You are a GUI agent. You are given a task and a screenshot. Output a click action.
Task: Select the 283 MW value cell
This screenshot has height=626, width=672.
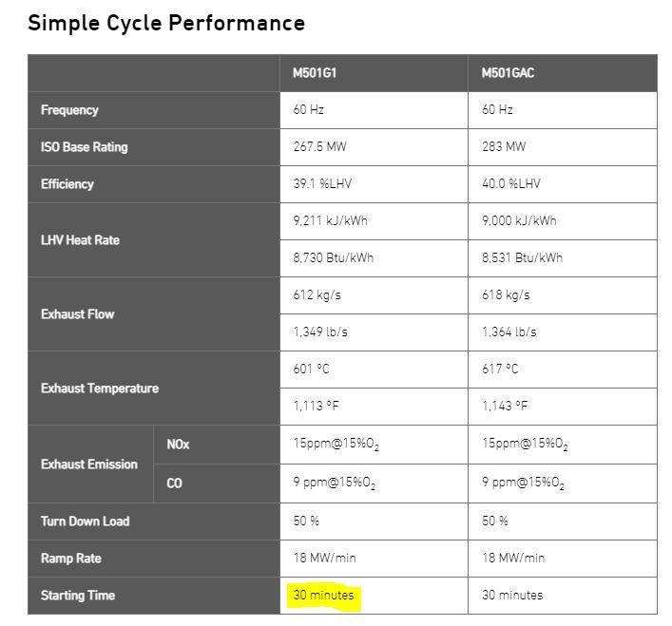click(x=563, y=147)
